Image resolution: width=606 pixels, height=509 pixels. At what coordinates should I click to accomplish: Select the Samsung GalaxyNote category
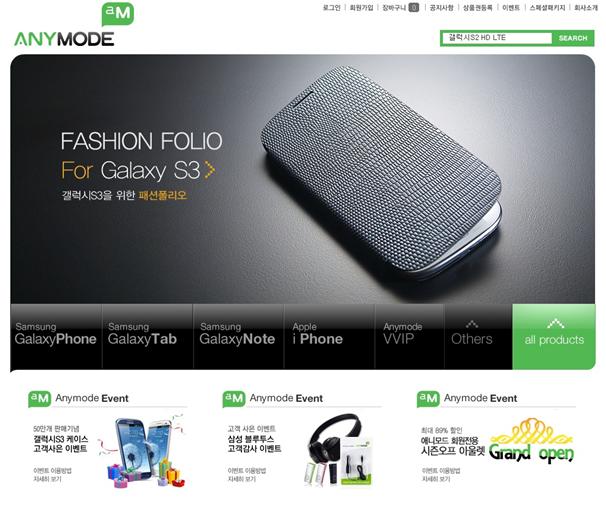pyautogui.click(x=238, y=334)
